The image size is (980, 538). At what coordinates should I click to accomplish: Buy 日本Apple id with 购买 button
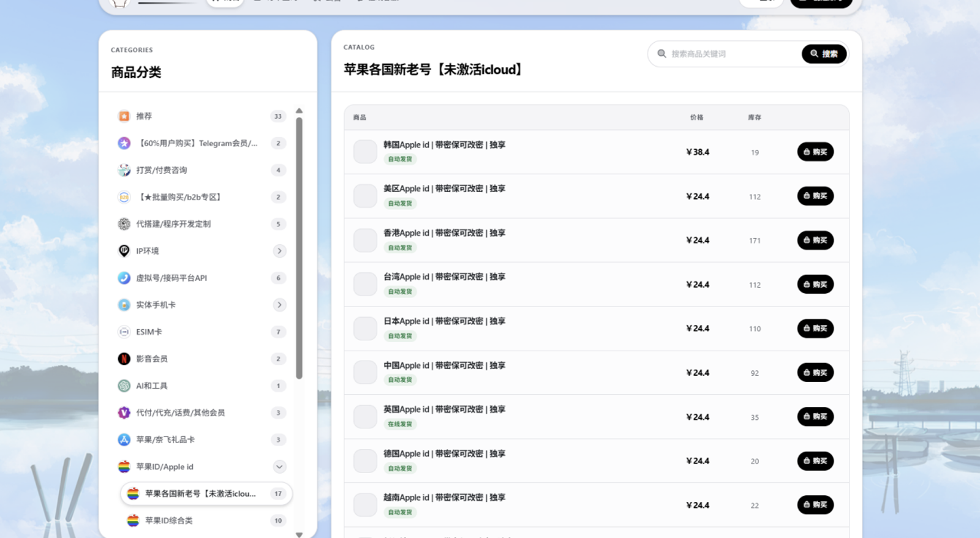tap(815, 328)
